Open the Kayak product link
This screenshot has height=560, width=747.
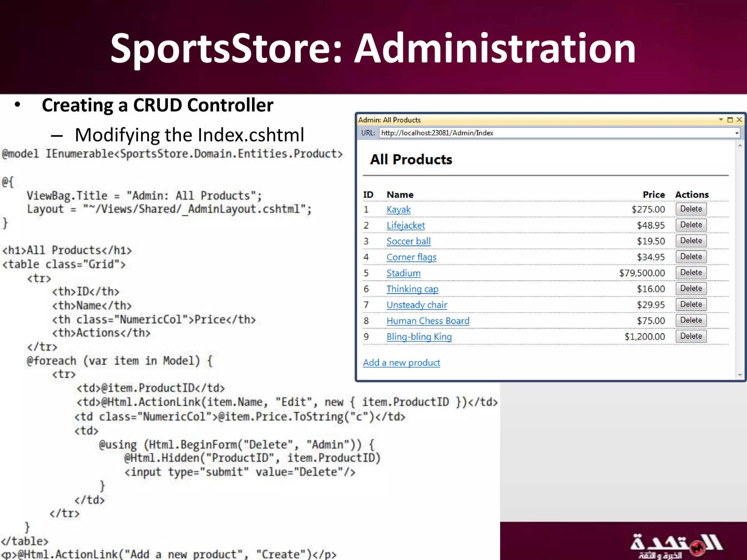398,210
